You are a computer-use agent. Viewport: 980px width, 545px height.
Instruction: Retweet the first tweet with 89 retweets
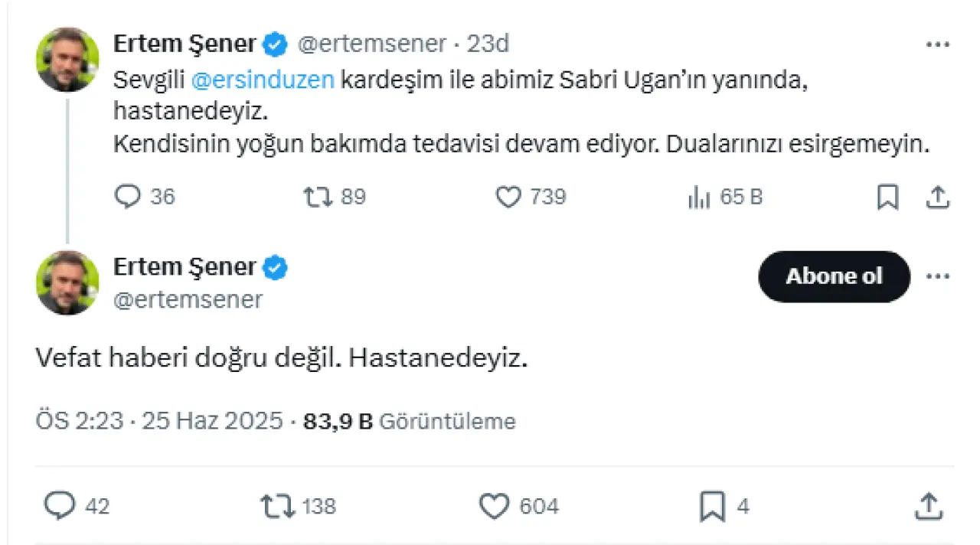click(317, 197)
